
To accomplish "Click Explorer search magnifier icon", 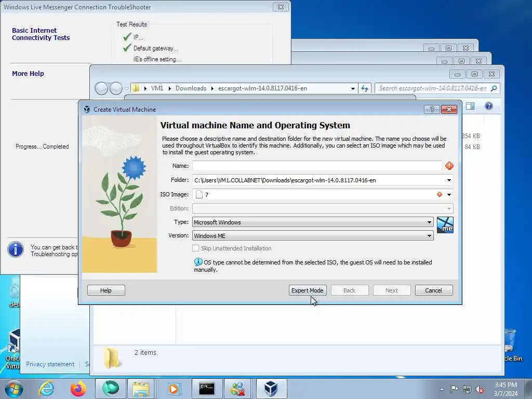I will click(x=494, y=88).
